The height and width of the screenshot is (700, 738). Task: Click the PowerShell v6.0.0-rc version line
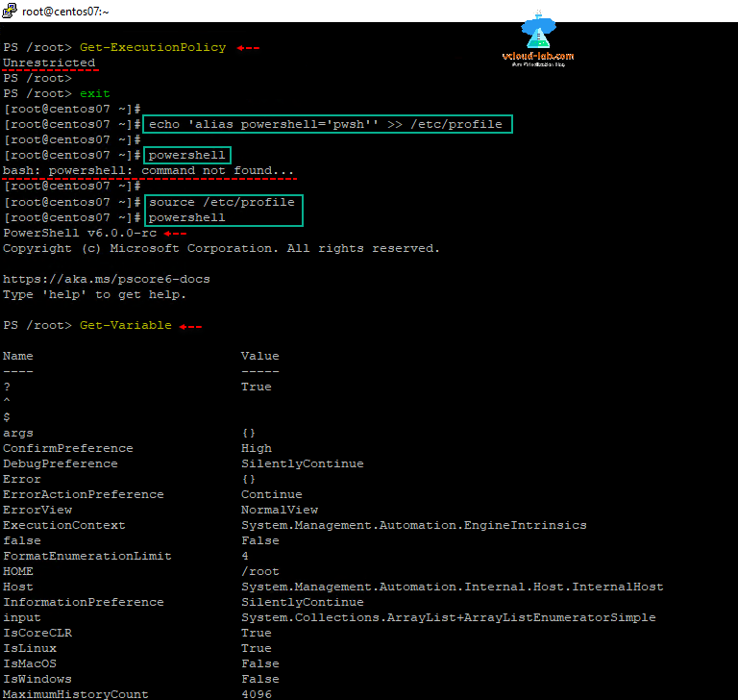click(x=80, y=234)
